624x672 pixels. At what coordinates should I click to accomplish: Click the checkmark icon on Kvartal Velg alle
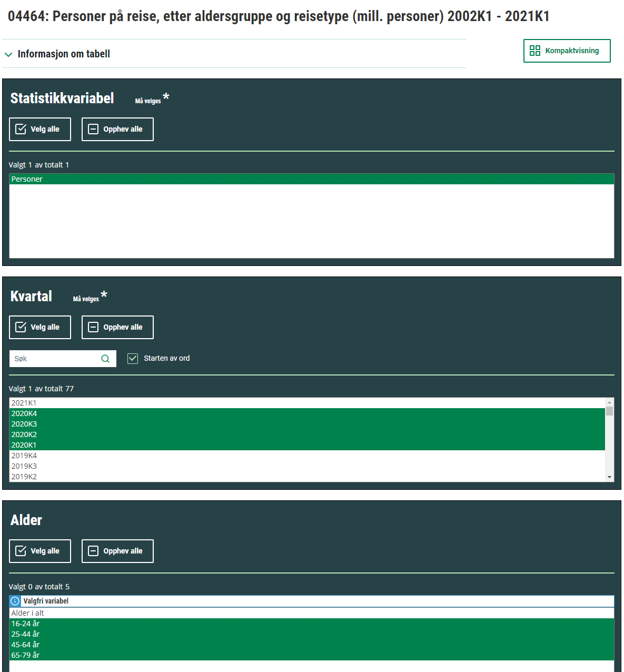(21, 327)
